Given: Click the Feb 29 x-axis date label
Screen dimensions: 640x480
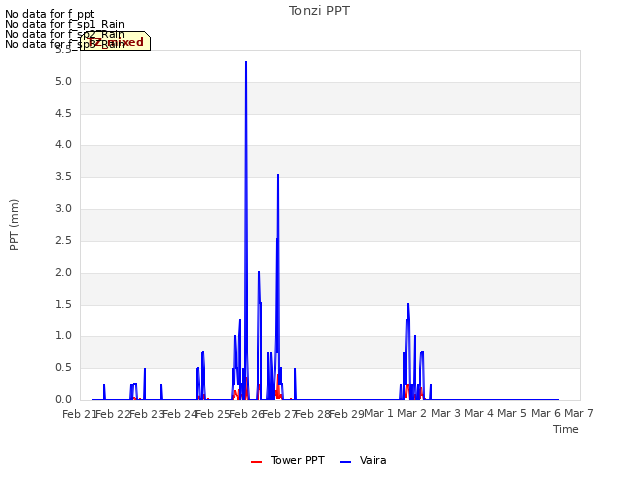Looking at the screenshot, I should click(x=346, y=414).
